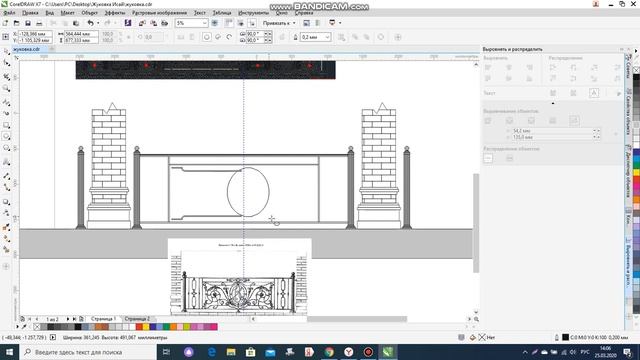Toggle Pie shape mode in property bar
Screen dimensions: 640x360
coord(218,37)
